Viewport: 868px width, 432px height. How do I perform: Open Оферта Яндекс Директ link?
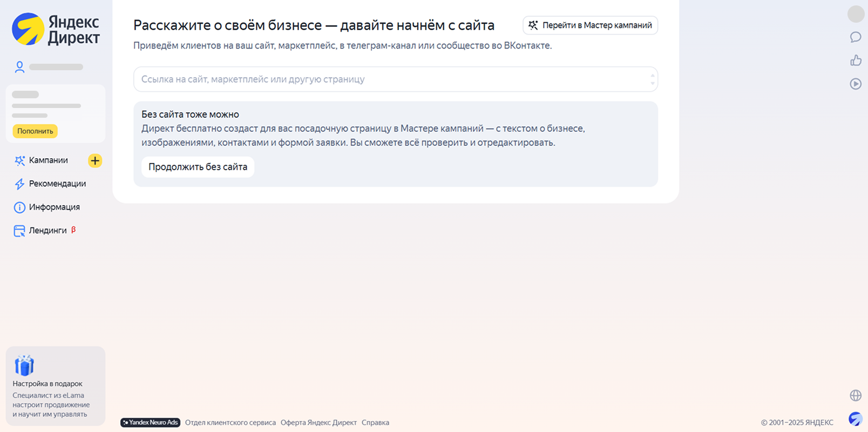(318, 423)
